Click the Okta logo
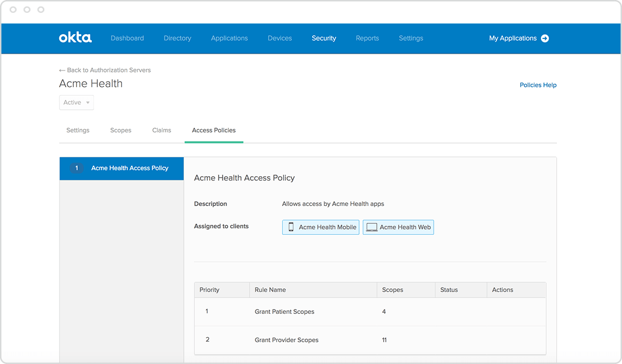The height and width of the screenshot is (364, 622). [75, 38]
